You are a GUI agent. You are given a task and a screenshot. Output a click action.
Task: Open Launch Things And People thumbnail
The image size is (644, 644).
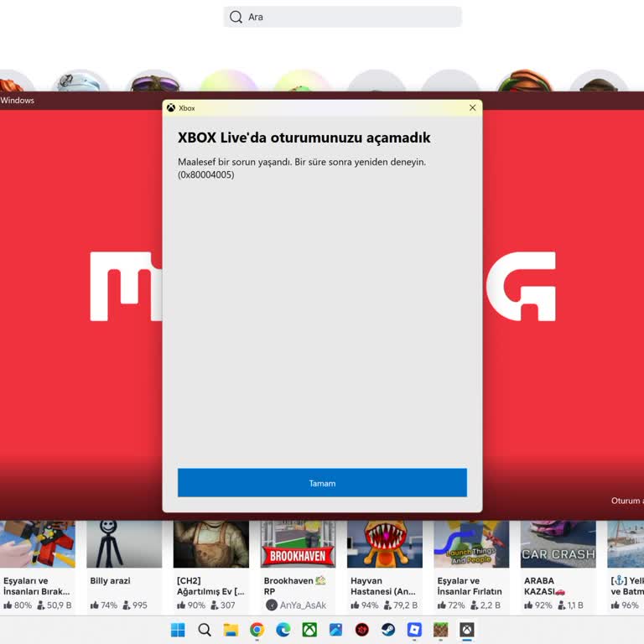[471, 544]
